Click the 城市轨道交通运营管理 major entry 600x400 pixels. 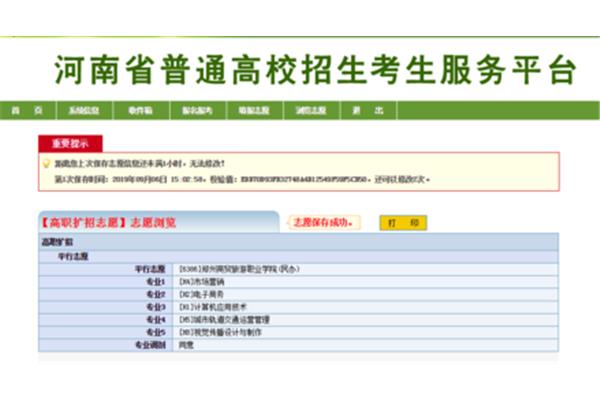coord(224,320)
